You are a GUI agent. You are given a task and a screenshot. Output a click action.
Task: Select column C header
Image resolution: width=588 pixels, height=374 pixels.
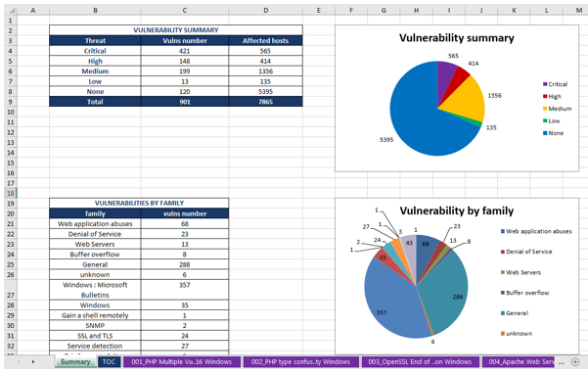click(x=185, y=11)
